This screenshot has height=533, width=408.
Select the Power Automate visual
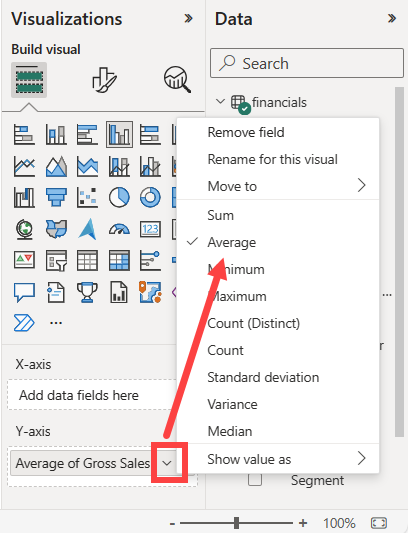[24, 323]
